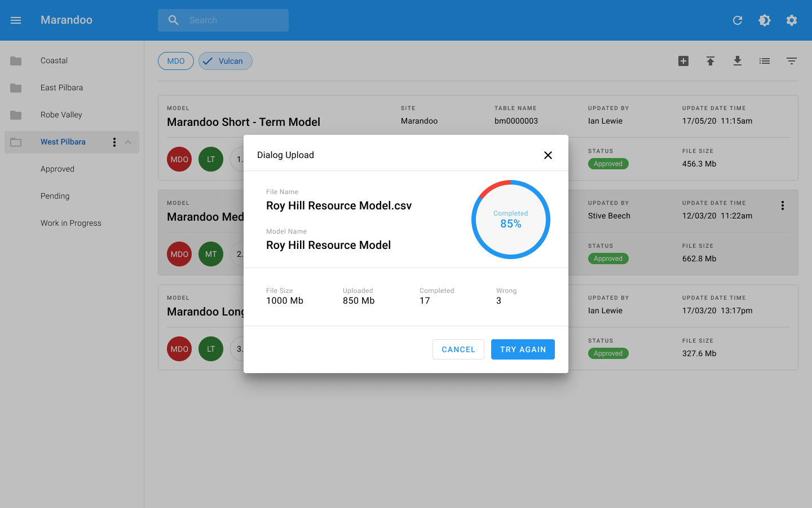Collapse the West Pilbara folder chevron
The width and height of the screenshot is (812, 508).
click(128, 142)
